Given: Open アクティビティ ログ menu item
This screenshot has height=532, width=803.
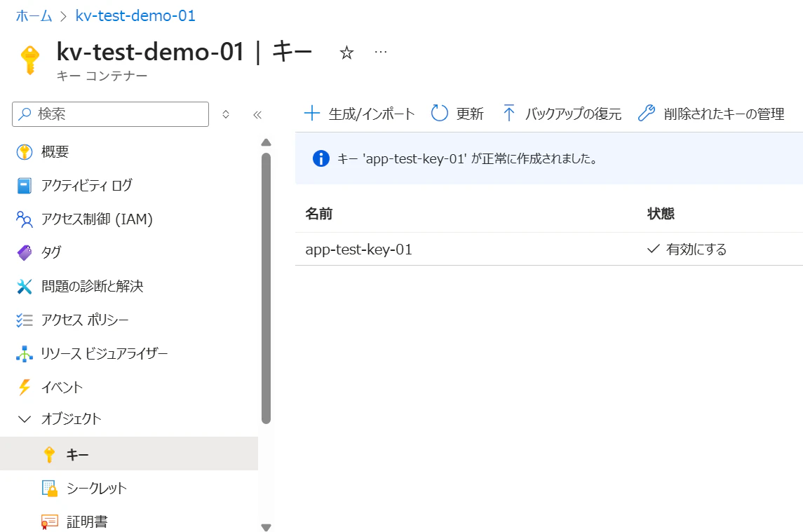Looking at the screenshot, I should pos(129,185).
